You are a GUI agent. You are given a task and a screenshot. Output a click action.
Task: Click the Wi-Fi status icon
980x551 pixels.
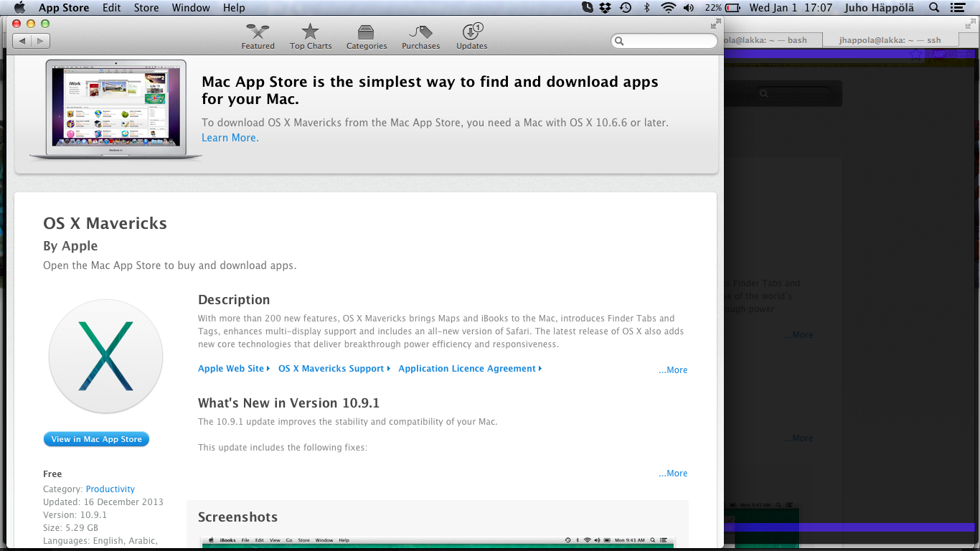point(668,8)
